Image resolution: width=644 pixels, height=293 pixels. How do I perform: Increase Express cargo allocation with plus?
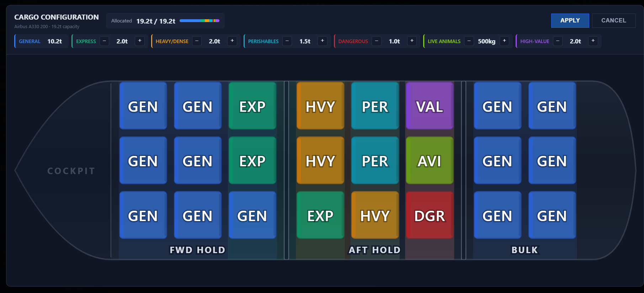[x=140, y=41]
